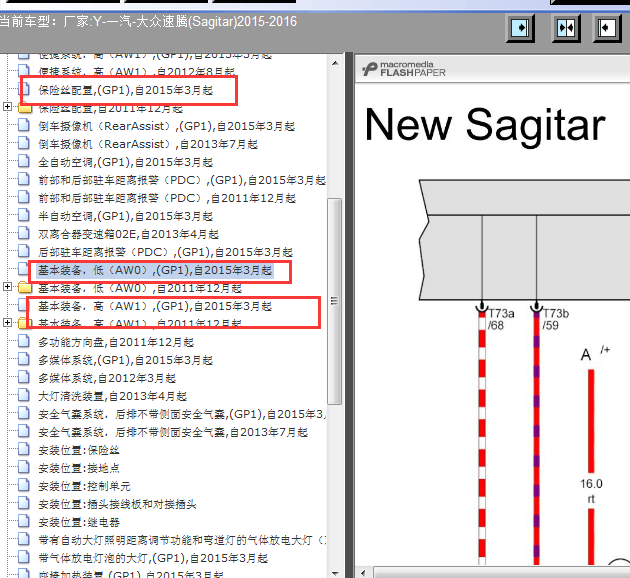Open 带有自动大灯照明距离调节功能和弯道灯的气体放电大灯

pos(182,540)
